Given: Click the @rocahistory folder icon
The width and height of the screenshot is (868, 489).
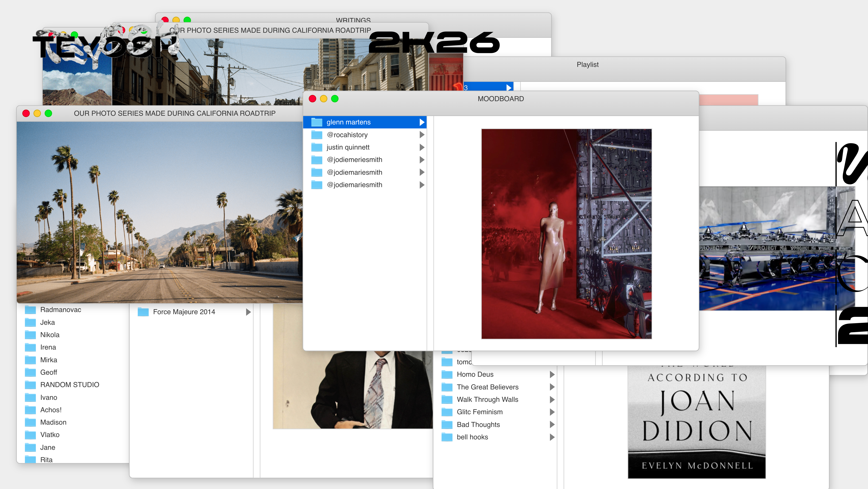Looking at the screenshot, I should 316,135.
